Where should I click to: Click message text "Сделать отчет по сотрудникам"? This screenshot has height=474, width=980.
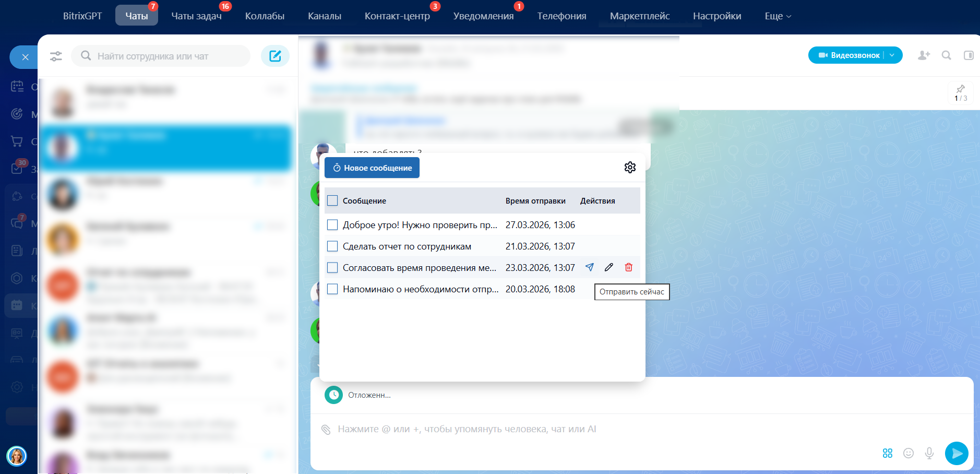[x=407, y=246]
